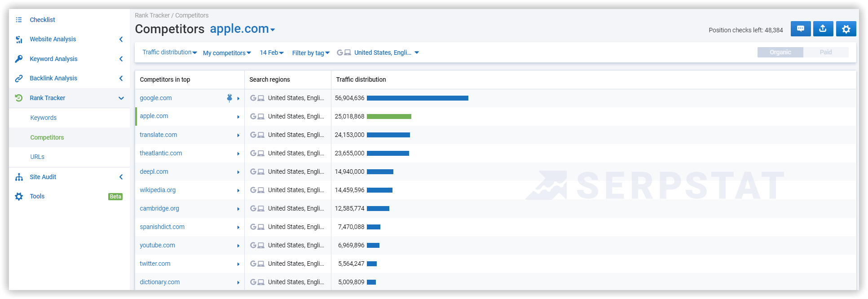Viewport: 868px width, 299px height.
Task: Expand the Backlink Analysis chevron
Action: 121,79
